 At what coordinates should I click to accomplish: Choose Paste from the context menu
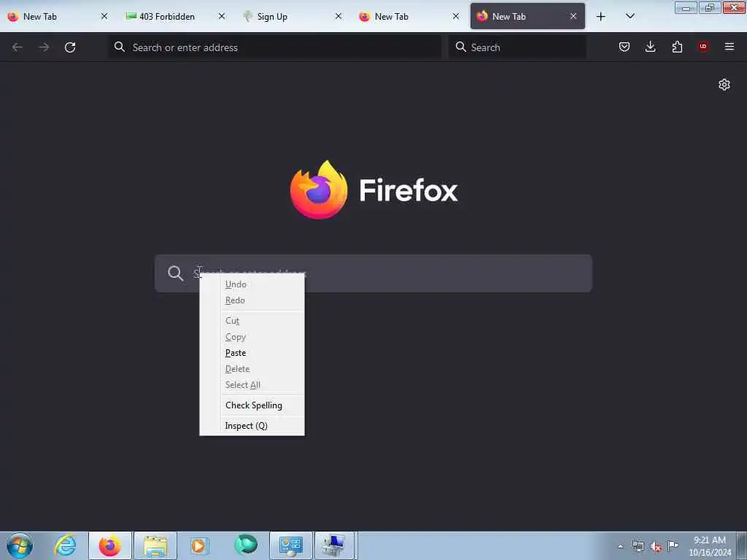coord(252,353)
